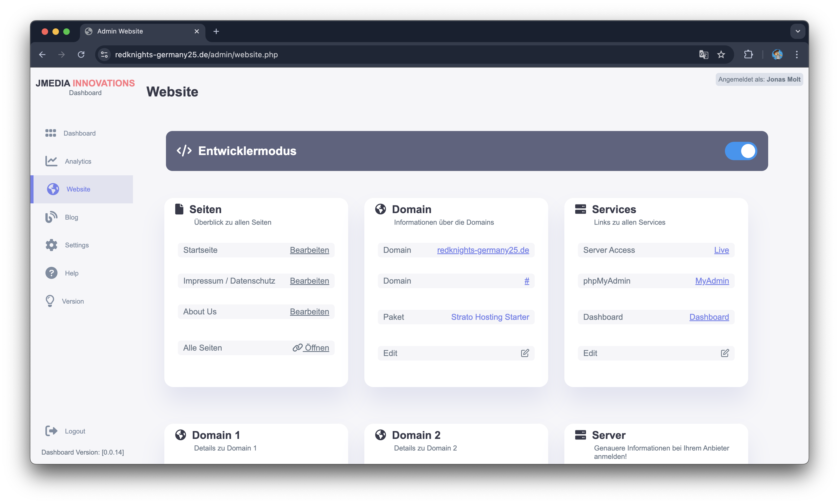Click the Logout arrow icon
The height and width of the screenshot is (504, 839).
coord(51,431)
